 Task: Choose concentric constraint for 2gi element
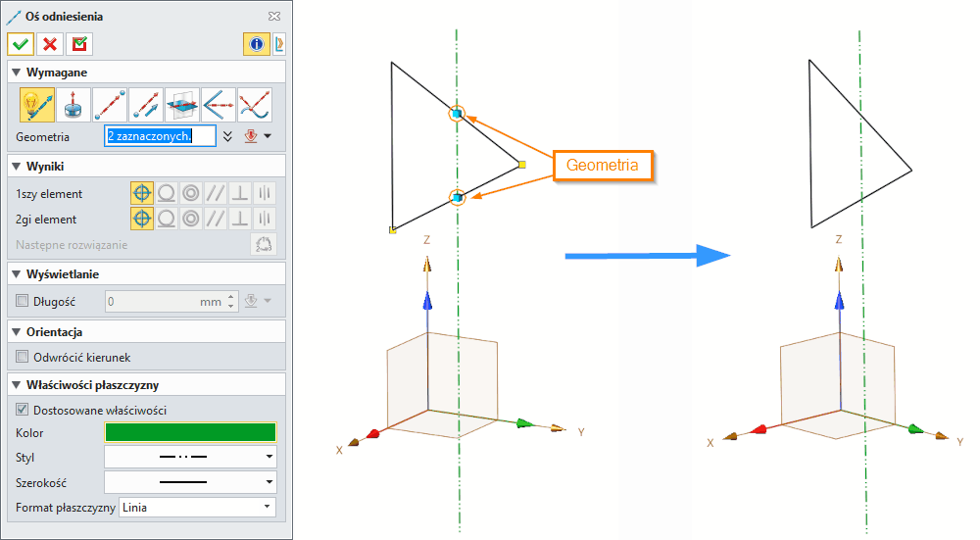(191, 219)
